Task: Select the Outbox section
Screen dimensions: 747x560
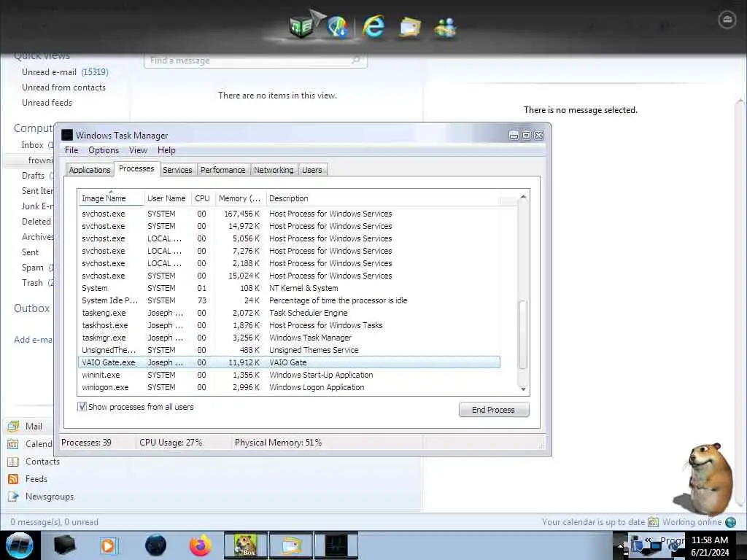Action: click(x=31, y=308)
